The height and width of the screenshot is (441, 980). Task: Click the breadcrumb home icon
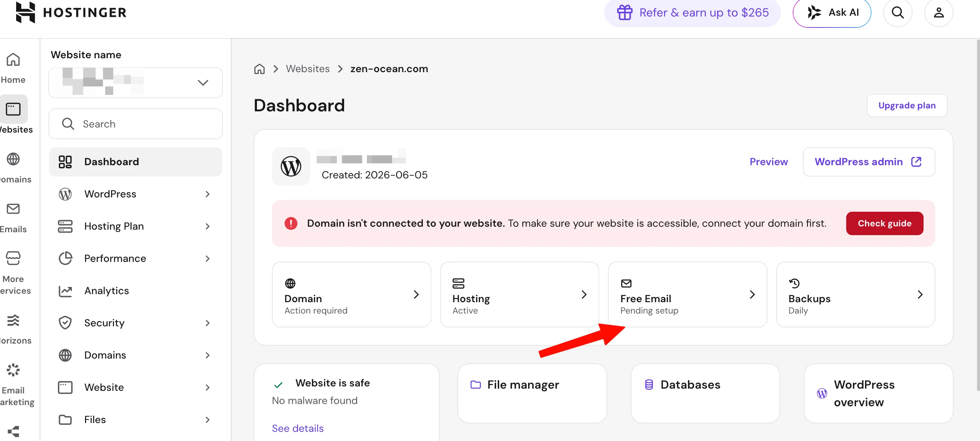[259, 69]
